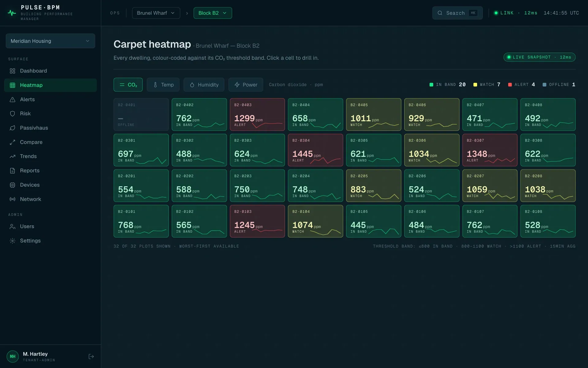The width and height of the screenshot is (588, 368).
Task: Drill into cell B2-0304 at 1445 ppm
Action: pyautogui.click(x=315, y=150)
